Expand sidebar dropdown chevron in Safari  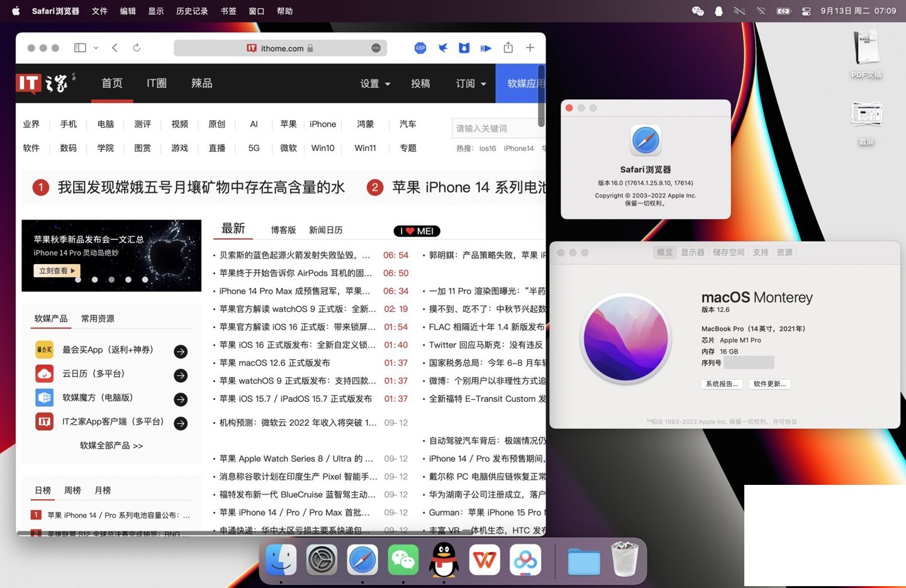(x=96, y=48)
